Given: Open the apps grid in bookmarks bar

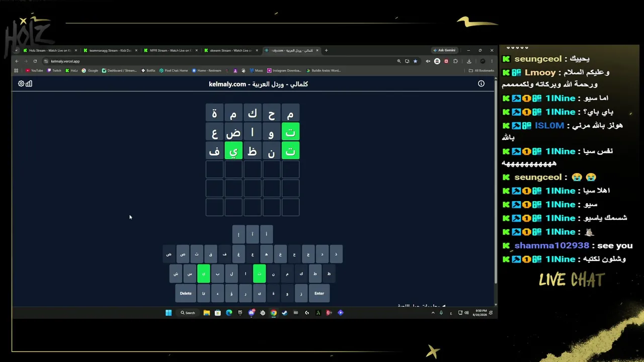Looking at the screenshot, I should tap(16, 71).
